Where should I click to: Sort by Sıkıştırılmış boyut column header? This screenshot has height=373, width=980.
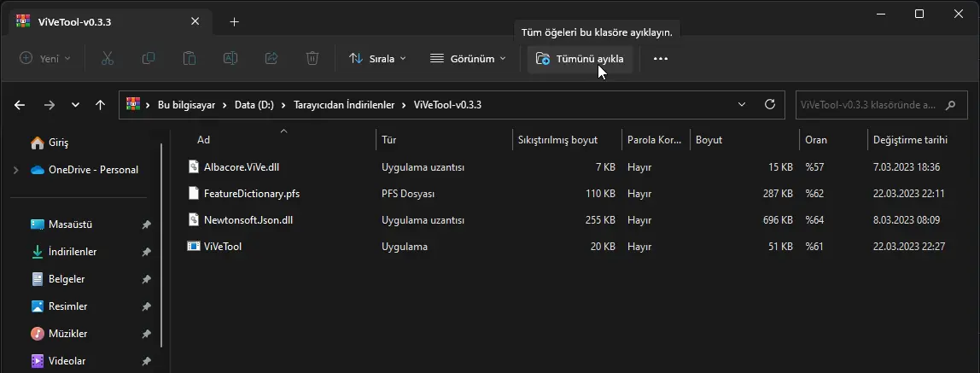(x=557, y=140)
